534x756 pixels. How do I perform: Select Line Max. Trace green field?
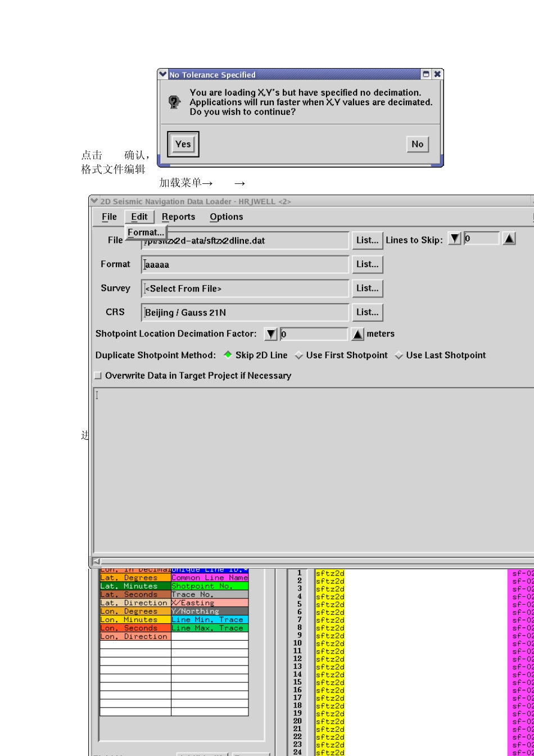(x=210, y=628)
